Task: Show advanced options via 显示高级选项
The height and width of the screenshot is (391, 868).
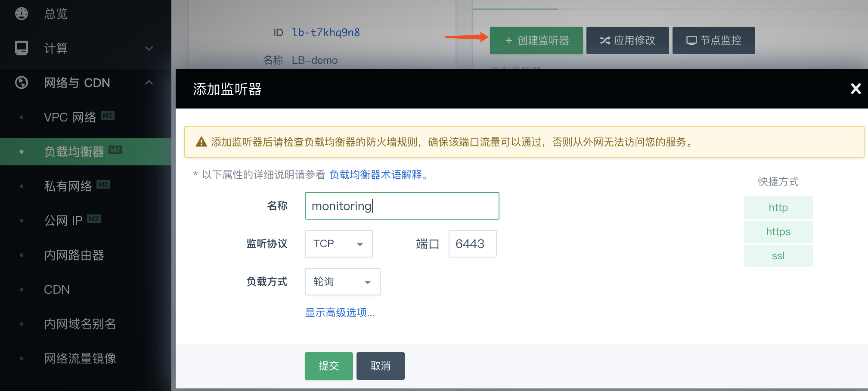Action: click(340, 313)
